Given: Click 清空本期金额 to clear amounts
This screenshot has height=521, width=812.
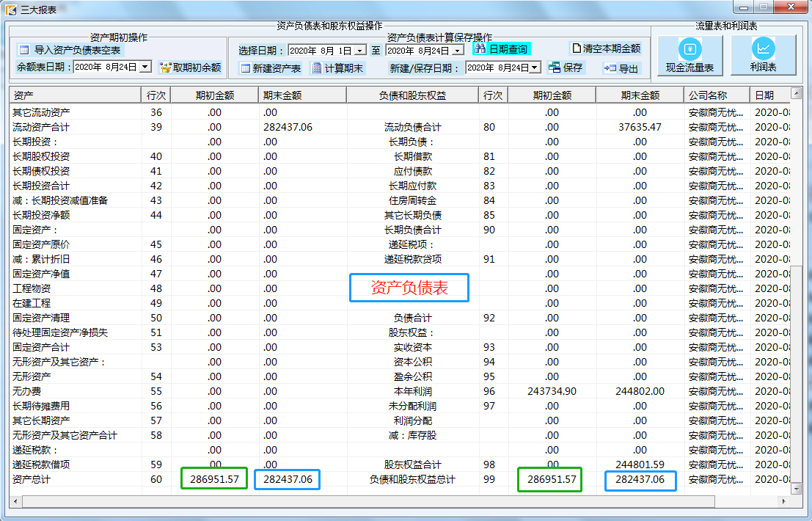Looking at the screenshot, I should click(606, 48).
